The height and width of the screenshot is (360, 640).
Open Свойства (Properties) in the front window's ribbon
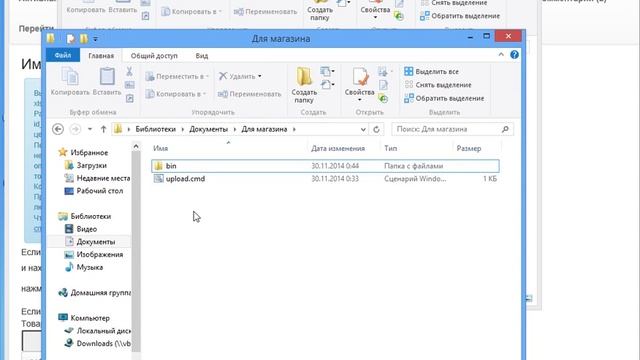click(360, 84)
